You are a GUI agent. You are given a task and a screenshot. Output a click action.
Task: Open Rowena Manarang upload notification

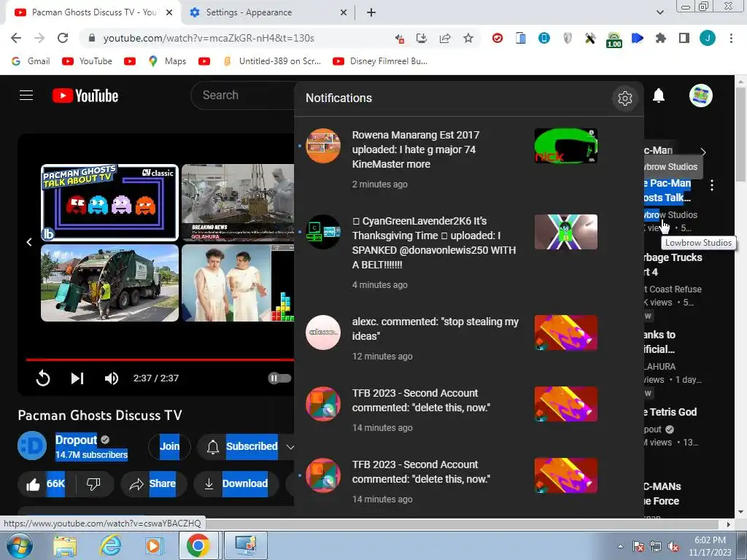(469, 159)
